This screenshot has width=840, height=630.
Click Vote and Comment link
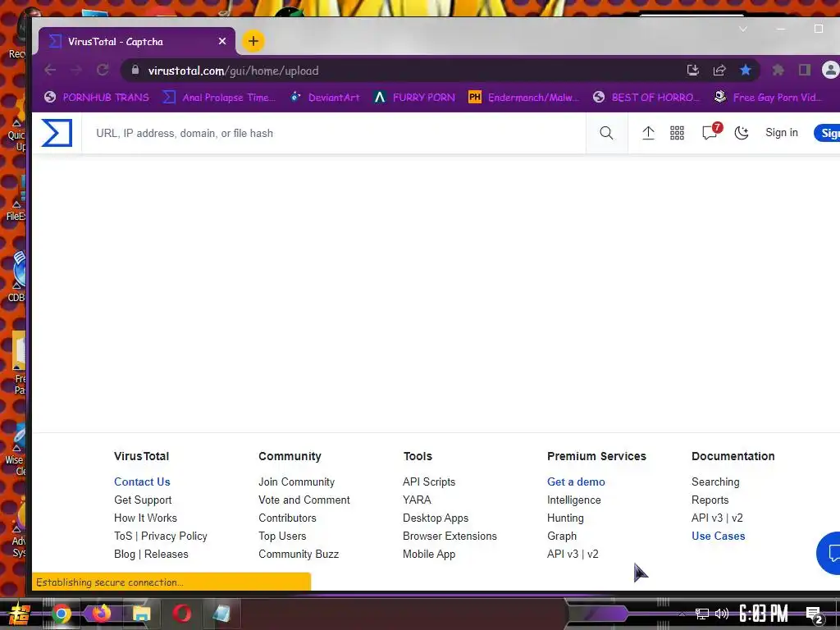pyautogui.click(x=304, y=500)
